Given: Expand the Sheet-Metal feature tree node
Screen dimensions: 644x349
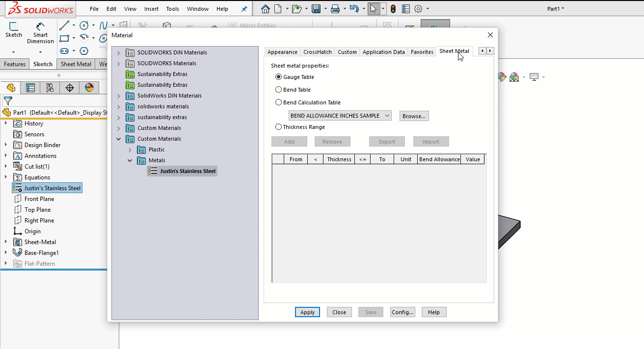Looking at the screenshot, I should pos(6,242).
